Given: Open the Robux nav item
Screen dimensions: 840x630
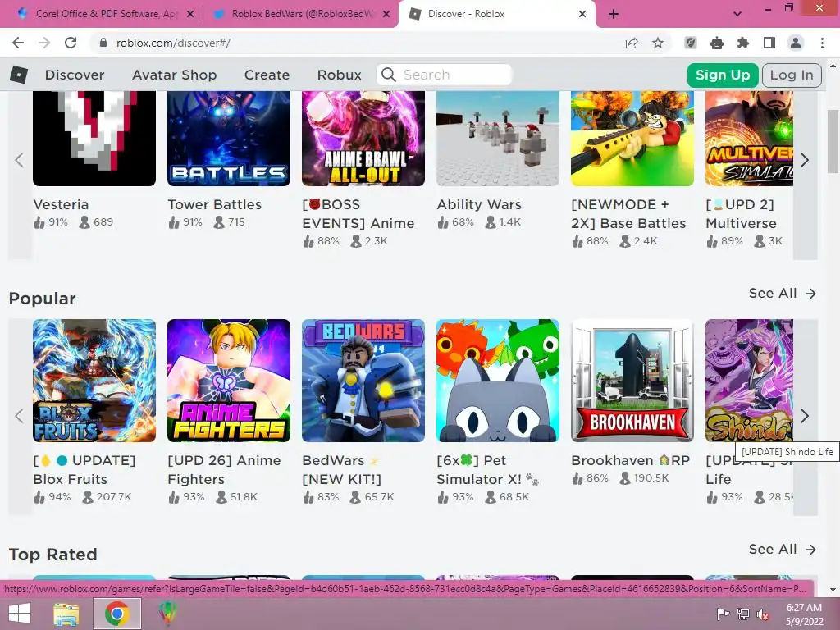Looking at the screenshot, I should 339,75.
